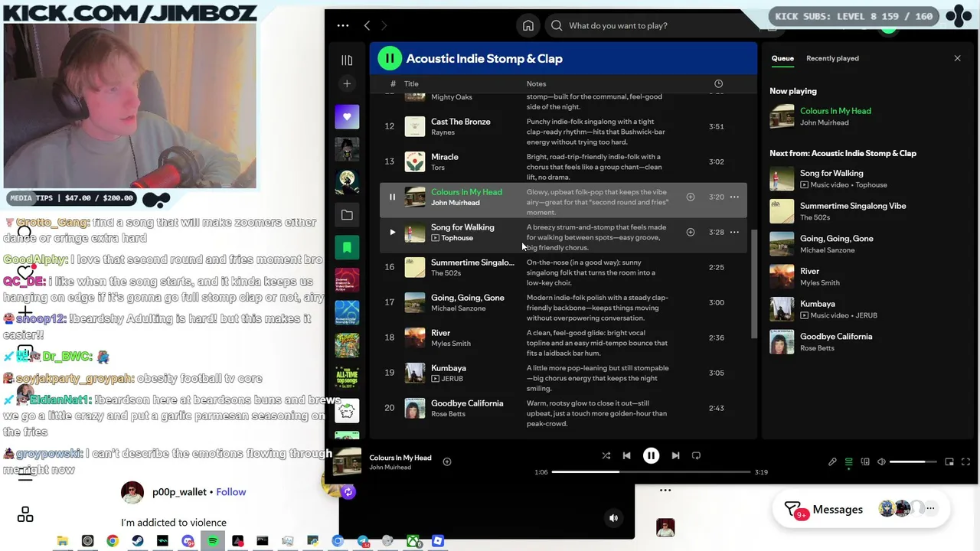Mute Spotify with the speaker icon

tap(881, 461)
